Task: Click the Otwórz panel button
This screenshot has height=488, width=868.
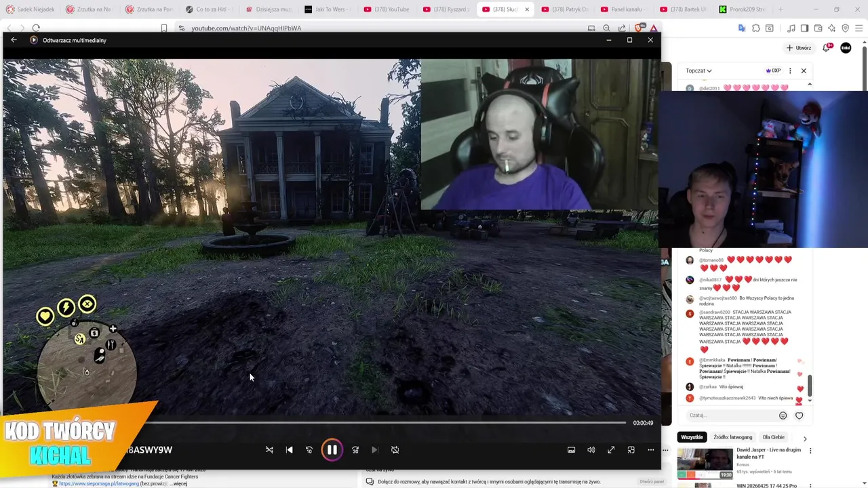Action: [652, 482]
